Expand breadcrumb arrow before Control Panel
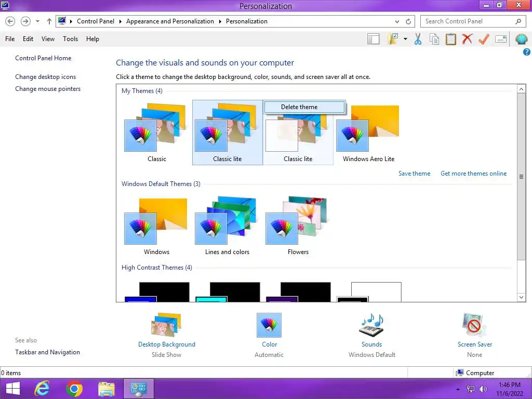Image resolution: width=532 pixels, height=399 pixels. [x=71, y=21]
